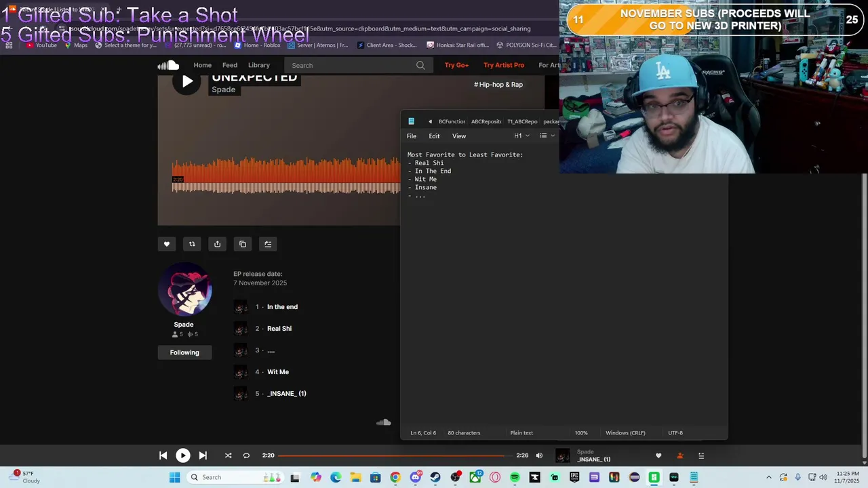Click the search magnifier in SoundCloud header
868x488 pixels.
(420, 65)
